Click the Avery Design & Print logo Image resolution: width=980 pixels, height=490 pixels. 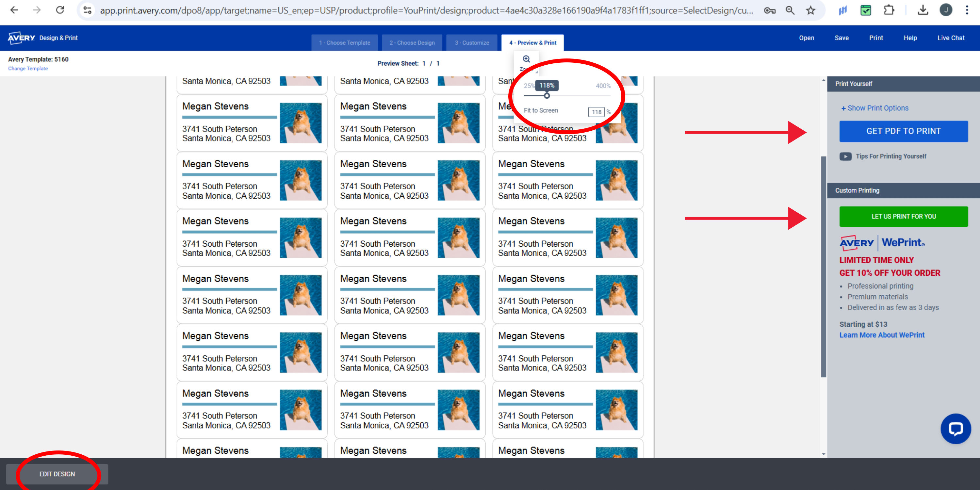click(x=21, y=38)
